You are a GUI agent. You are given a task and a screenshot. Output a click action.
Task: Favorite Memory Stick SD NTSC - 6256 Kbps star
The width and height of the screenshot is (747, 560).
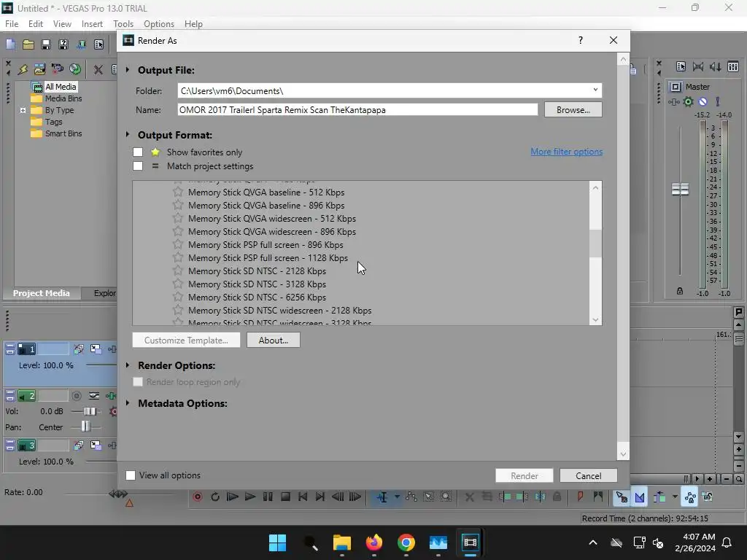click(x=178, y=297)
